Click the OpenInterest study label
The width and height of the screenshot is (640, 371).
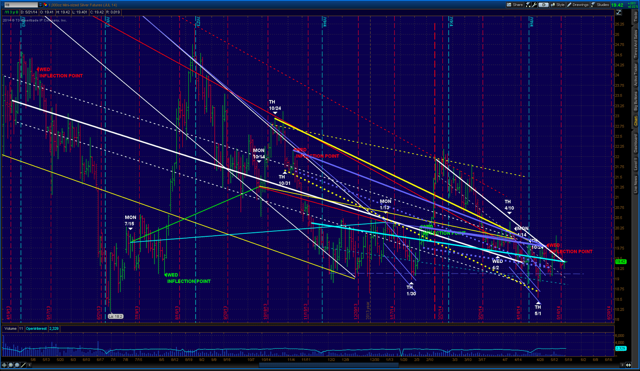point(36,329)
